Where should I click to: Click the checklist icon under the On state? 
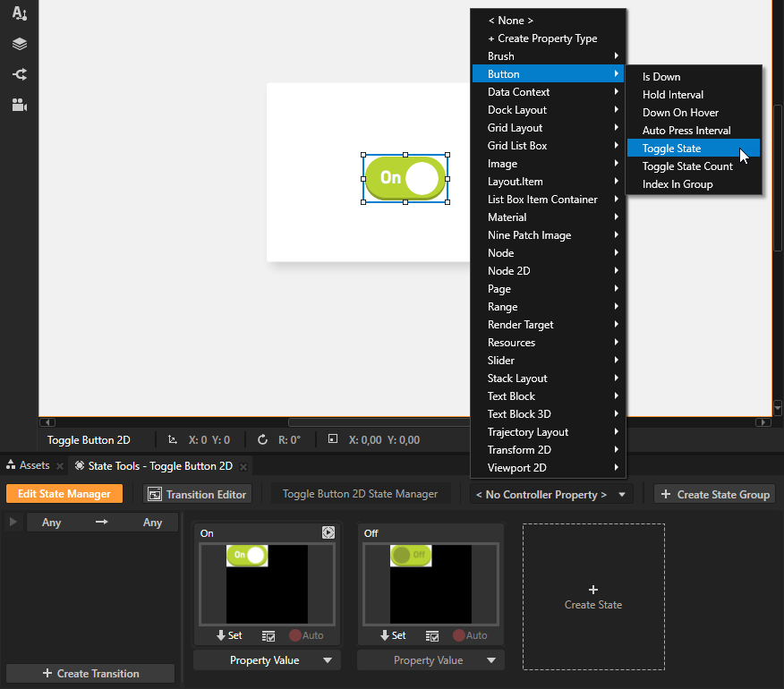pyautogui.click(x=268, y=635)
